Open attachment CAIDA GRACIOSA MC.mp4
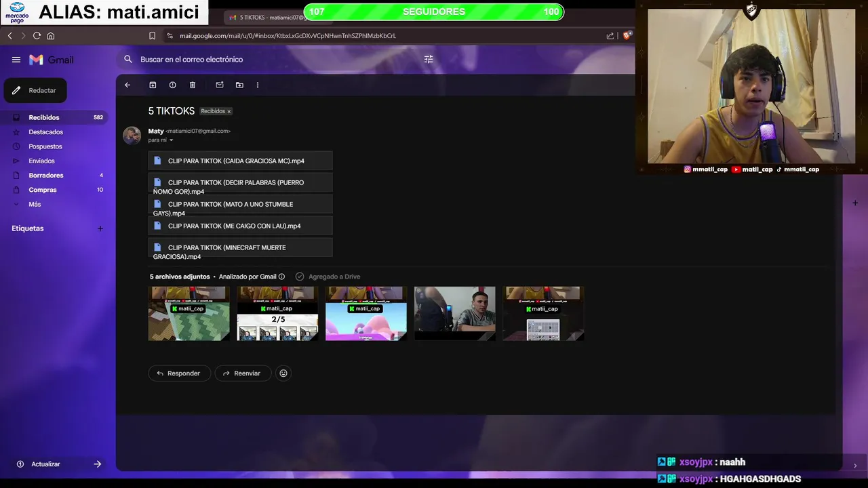The image size is (868, 488). tap(240, 161)
